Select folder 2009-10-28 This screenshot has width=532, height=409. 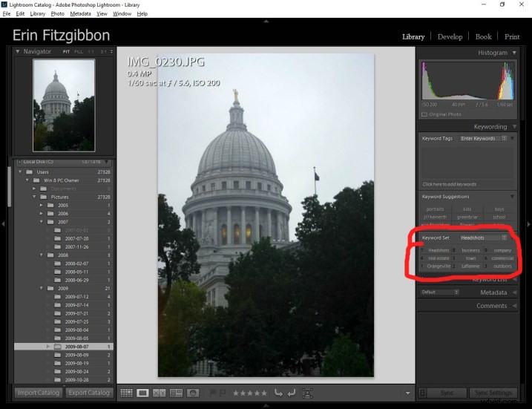click(76, 380)
